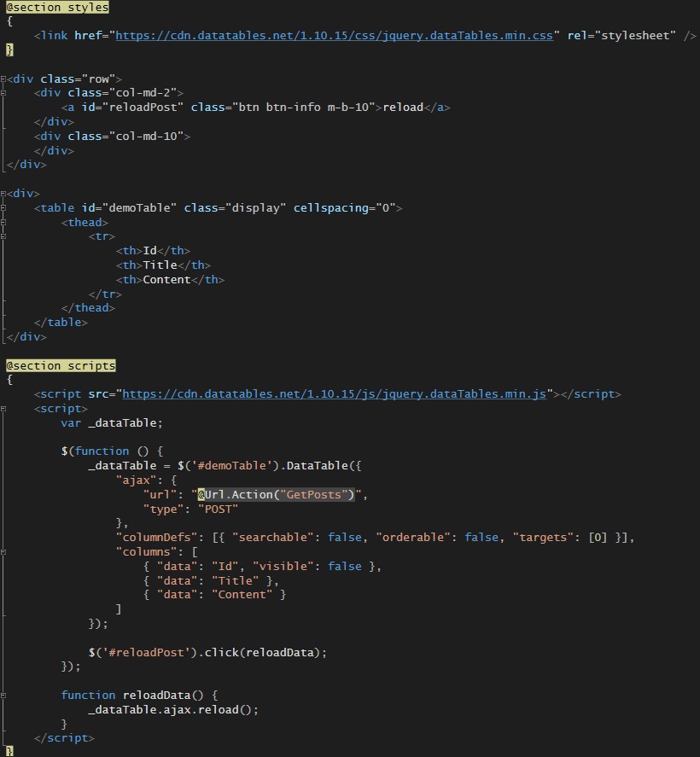Collapse the div with class row
Viewport: 700px width, 757px height.
[3, 79]
